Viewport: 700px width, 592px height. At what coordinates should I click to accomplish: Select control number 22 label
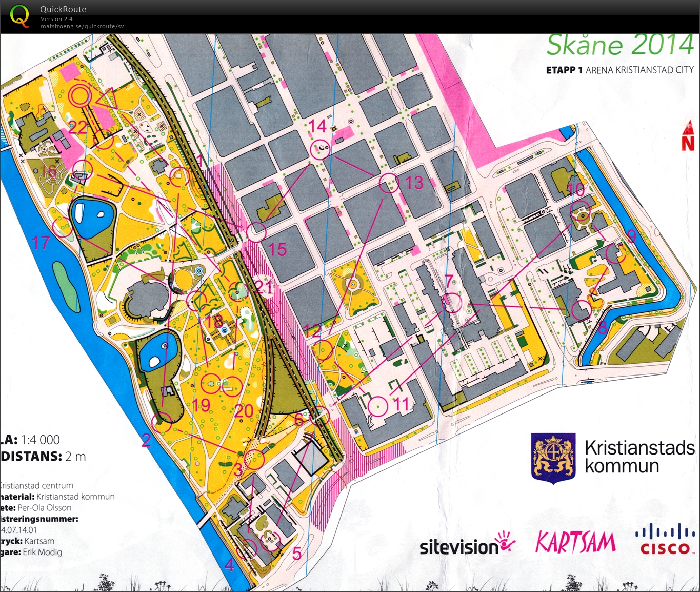pos(78,127)
